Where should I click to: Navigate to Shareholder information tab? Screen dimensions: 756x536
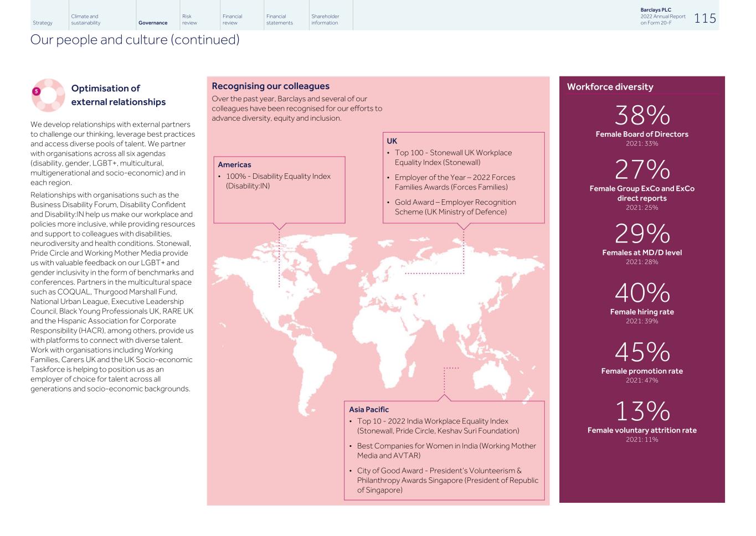(325, 20)
